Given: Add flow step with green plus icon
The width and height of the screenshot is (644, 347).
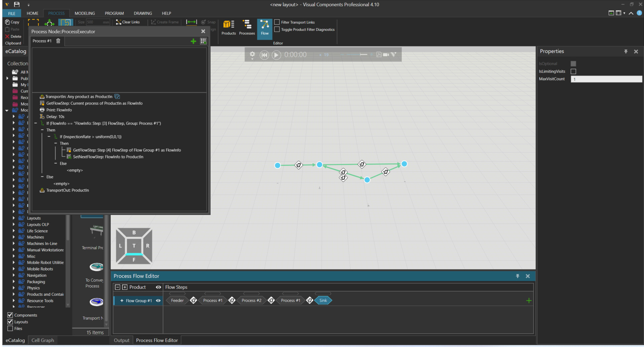Looking at the screenshot, I should 529,301.
